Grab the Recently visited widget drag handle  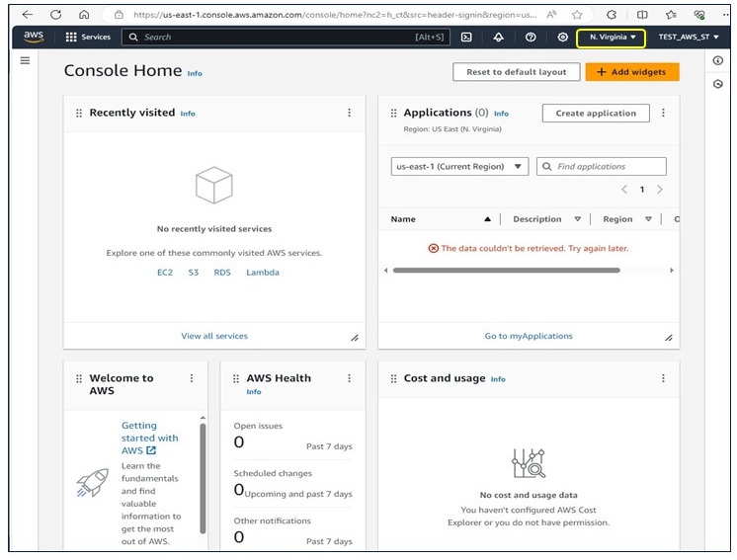point(79,113)
